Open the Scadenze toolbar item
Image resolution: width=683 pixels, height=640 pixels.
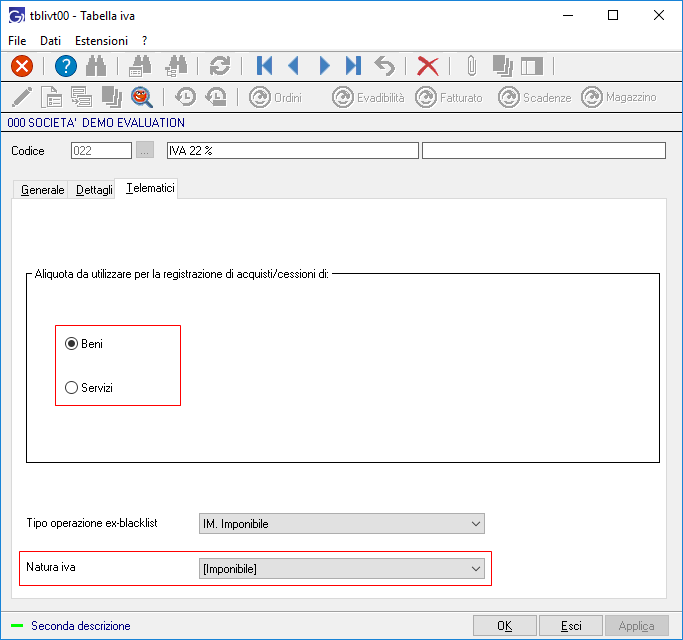coord(534,97)
